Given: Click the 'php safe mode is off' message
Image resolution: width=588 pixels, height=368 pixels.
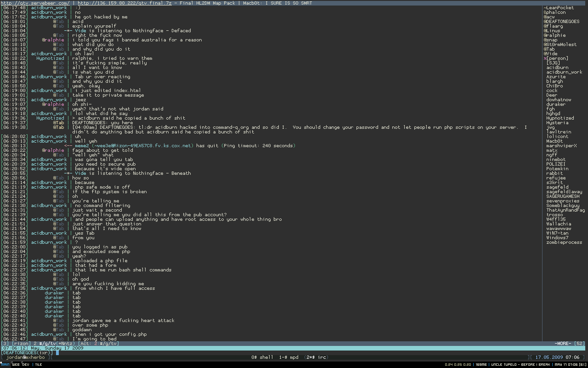Looking at the screenshot, I should (102, 187).
